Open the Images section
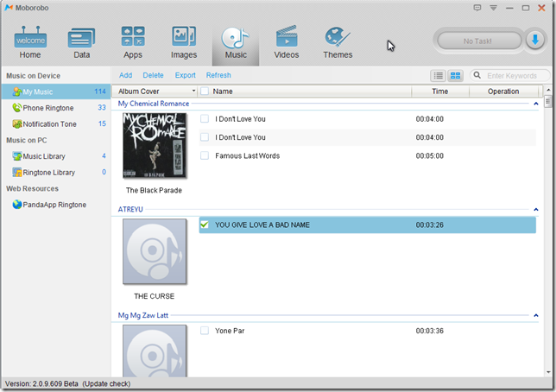This screenshot has width=556, height=392. pos(184,43)
